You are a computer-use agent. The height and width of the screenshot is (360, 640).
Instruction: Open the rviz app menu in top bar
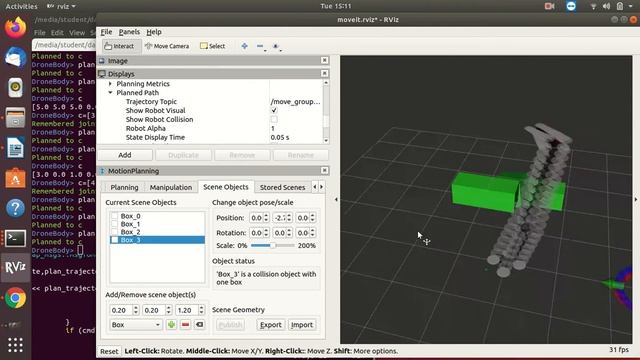pos(61,6)
